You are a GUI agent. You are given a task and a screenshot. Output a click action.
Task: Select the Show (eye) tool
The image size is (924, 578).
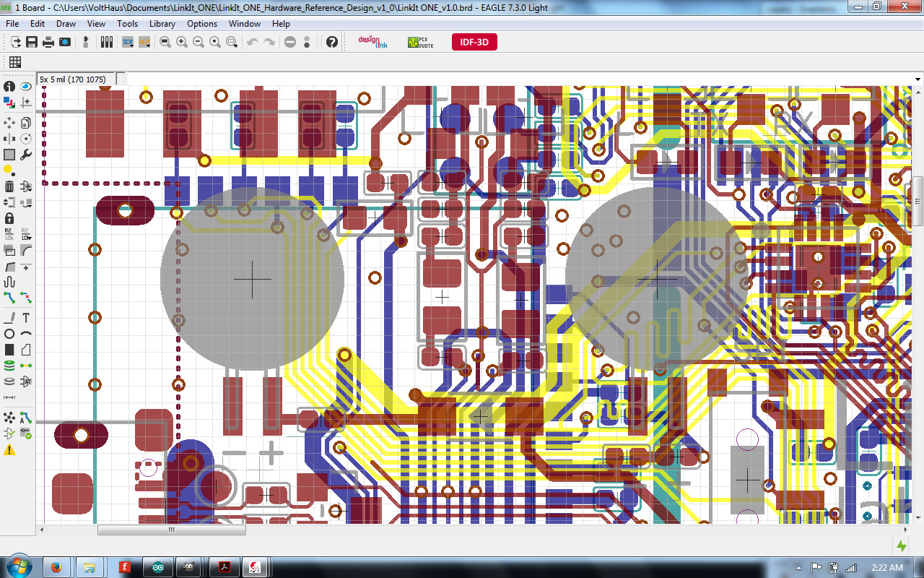click(x=26, y=87)
